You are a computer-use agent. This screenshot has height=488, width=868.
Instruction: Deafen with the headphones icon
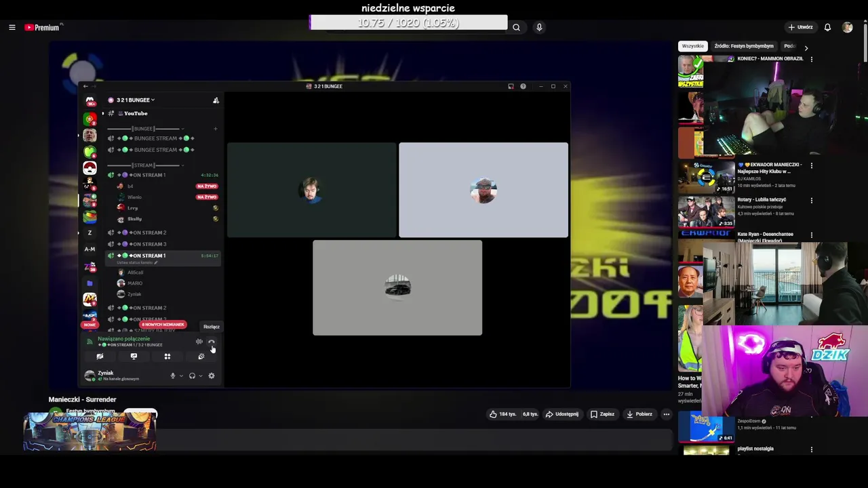point(192,375)
